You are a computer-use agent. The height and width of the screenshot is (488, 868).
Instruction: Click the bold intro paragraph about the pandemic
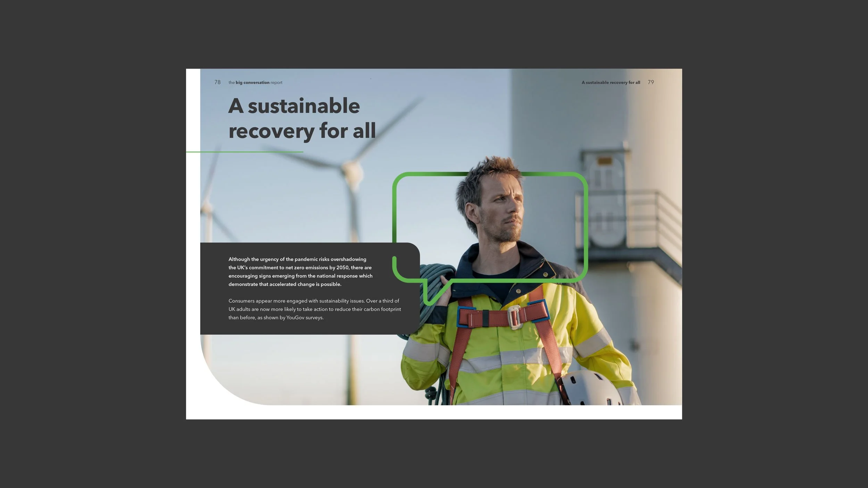pos(300,272)
